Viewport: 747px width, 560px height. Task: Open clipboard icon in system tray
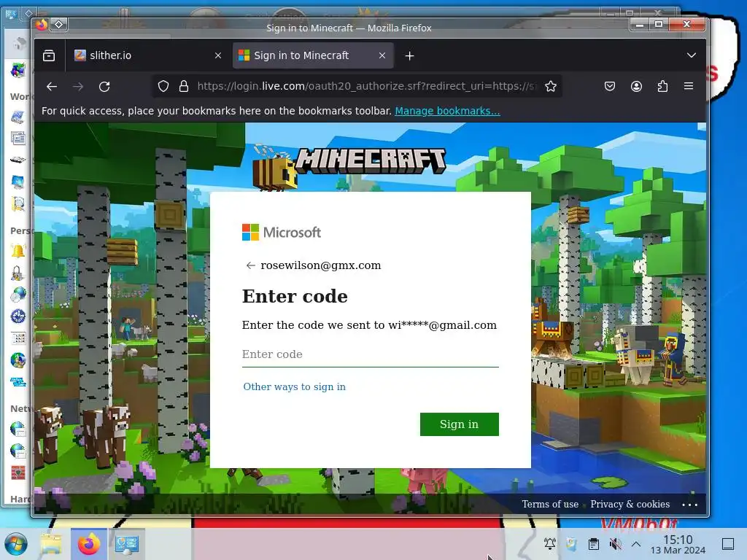(x=593, y=544)
